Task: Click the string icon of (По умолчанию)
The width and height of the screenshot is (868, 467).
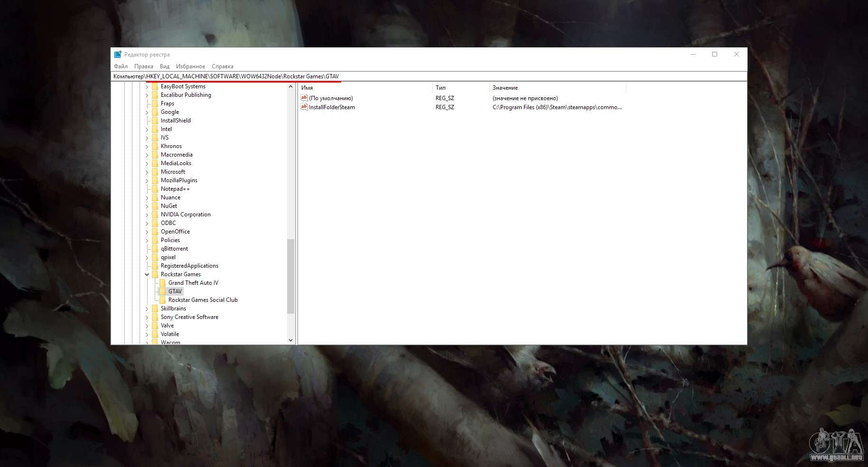Action: click(304, 98)
